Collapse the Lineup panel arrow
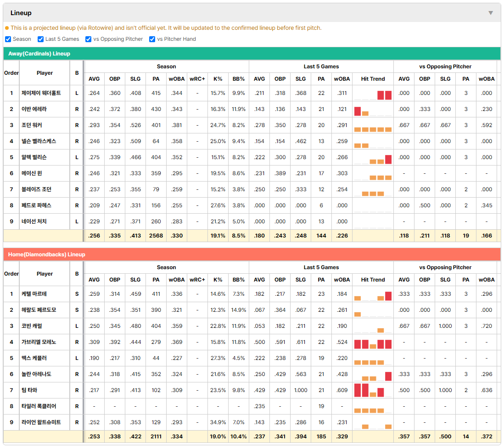The height and width of the screenshot is (448, 504). coord(491,13)
